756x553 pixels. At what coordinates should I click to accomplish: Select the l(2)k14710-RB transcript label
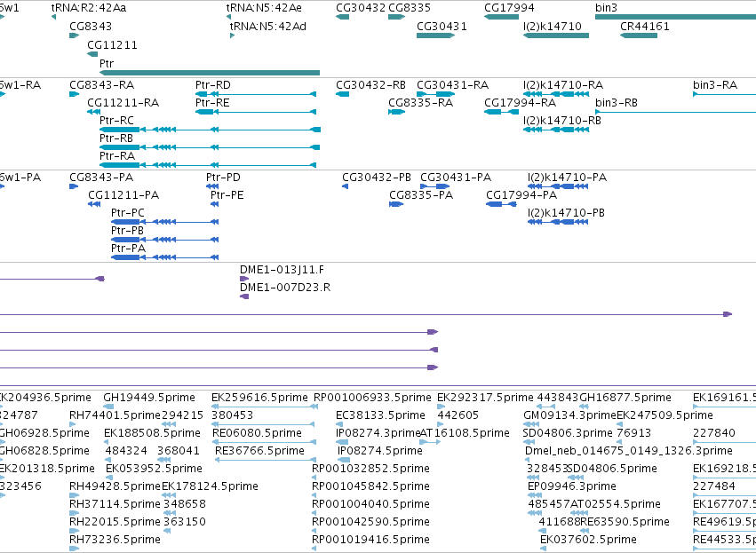[x=562, y=121]
